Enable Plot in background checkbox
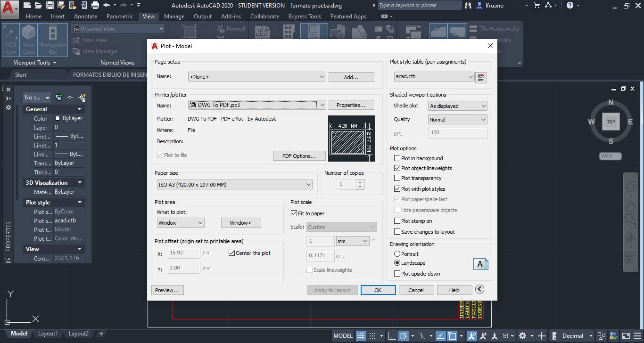Viewport: 644px width, 343px height. (397, 158)
